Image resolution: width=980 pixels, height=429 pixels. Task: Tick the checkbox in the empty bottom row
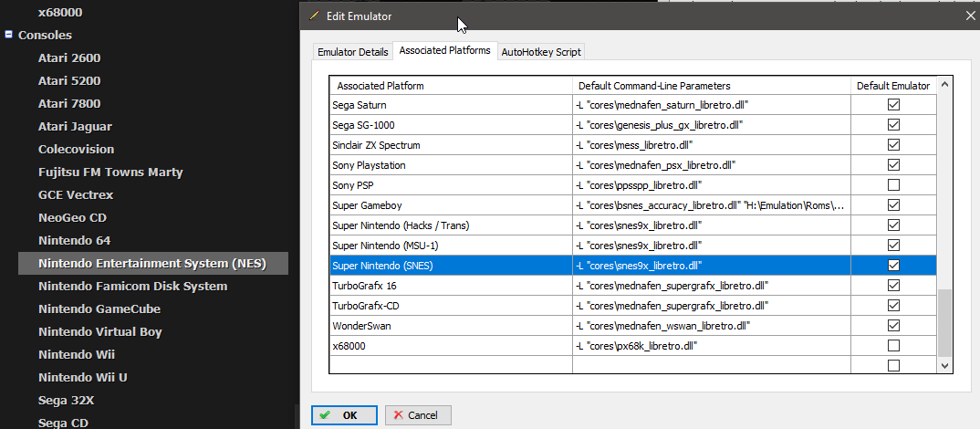tap(893, 365)
